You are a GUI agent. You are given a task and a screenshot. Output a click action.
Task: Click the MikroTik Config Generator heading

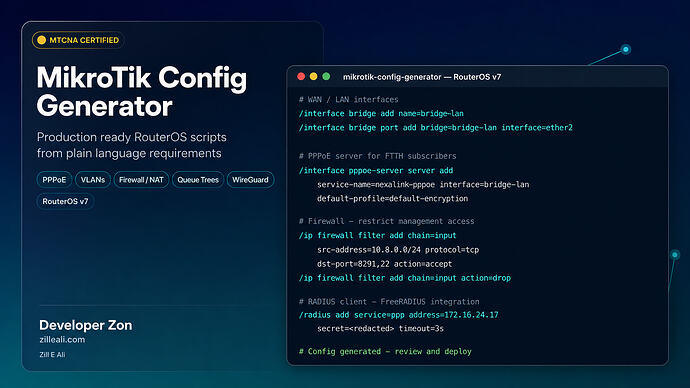(142, 92)
